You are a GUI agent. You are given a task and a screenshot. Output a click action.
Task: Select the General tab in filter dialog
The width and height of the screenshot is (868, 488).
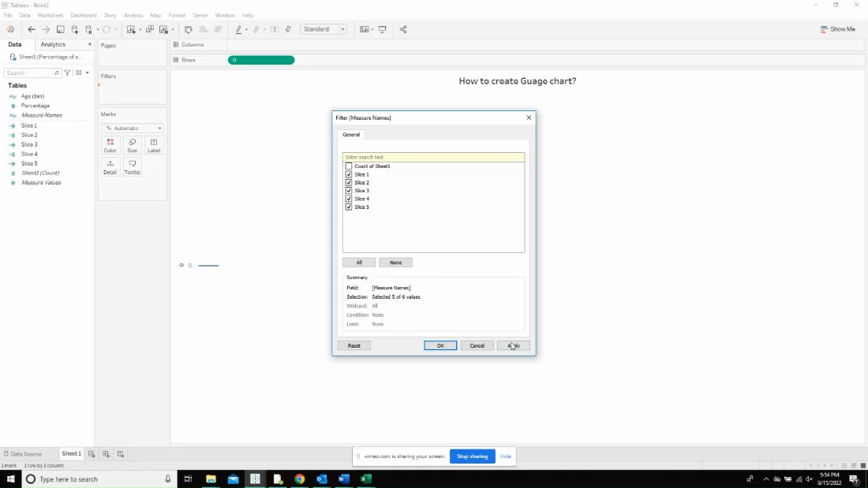[351, 135]
